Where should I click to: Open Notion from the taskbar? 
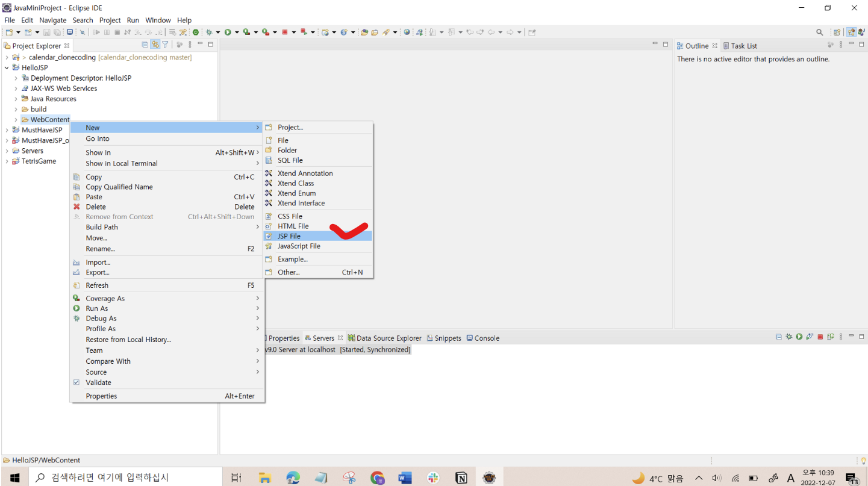pyautogui.click(x=461, y=478)
